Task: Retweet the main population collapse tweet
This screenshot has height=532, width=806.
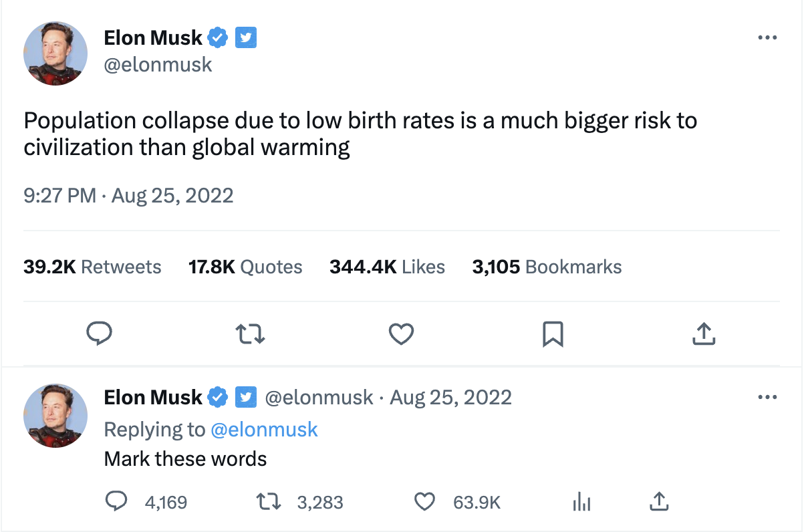Action: pos(251,334)
